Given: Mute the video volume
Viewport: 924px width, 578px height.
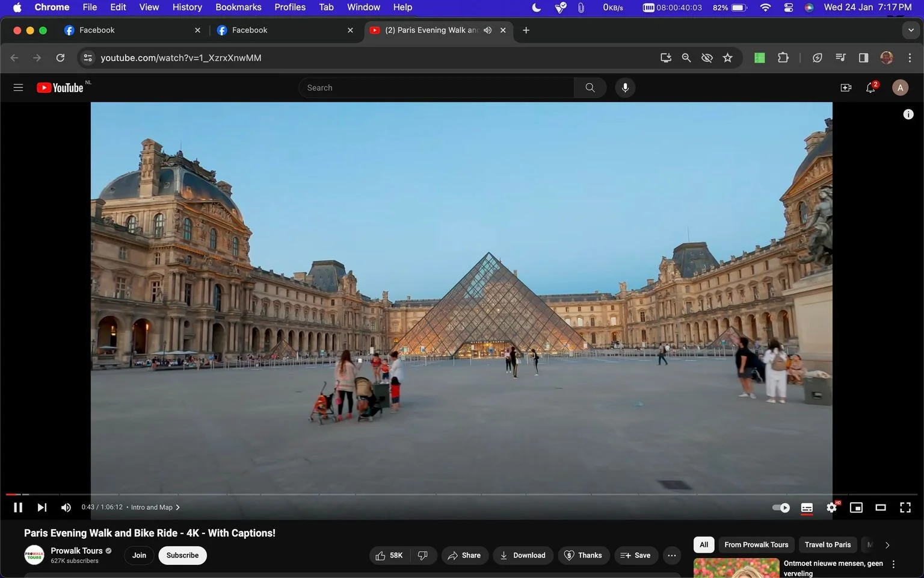Looking at the screenshot, I should pyautogui.click(x=66, y=508).
